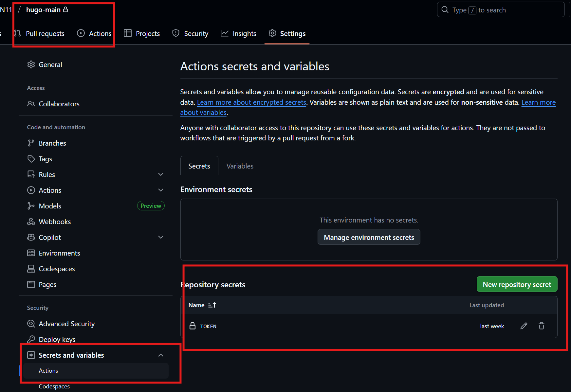
Task: Click the Deploy keys key icon
Action: (31, 340)
